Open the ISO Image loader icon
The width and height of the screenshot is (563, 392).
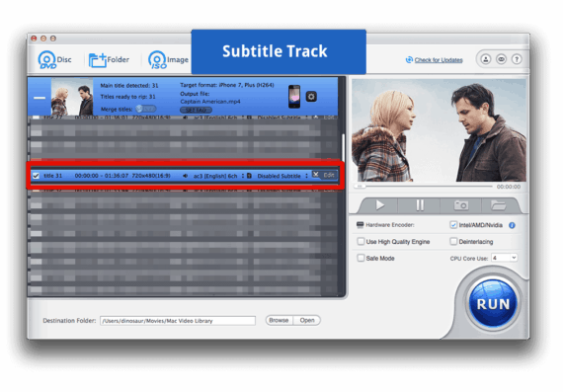point(157,59)
